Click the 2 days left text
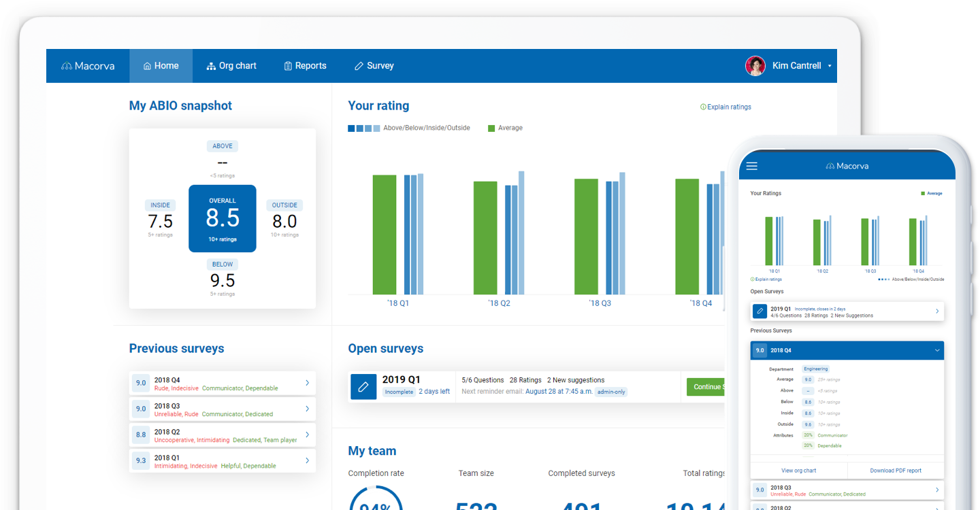980x510 pixels. click(x=434, y=392)
